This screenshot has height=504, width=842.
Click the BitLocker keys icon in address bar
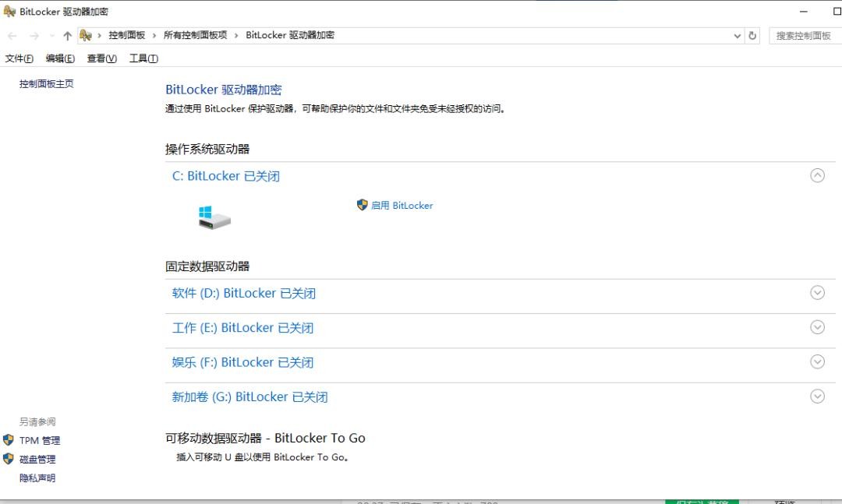[x=86, y=36]
